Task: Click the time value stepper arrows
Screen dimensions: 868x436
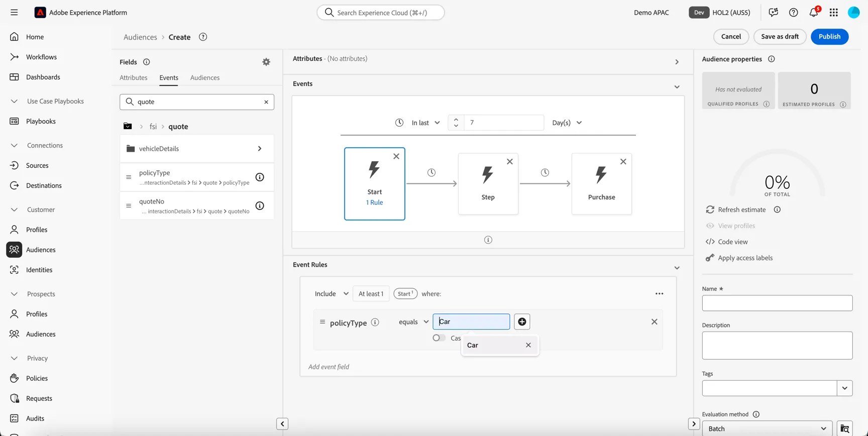Action: 456,123
